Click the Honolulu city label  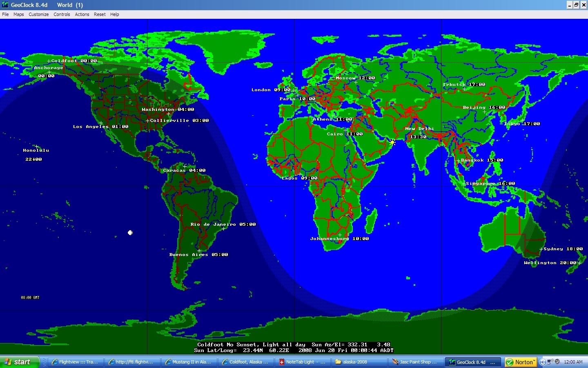36,150
